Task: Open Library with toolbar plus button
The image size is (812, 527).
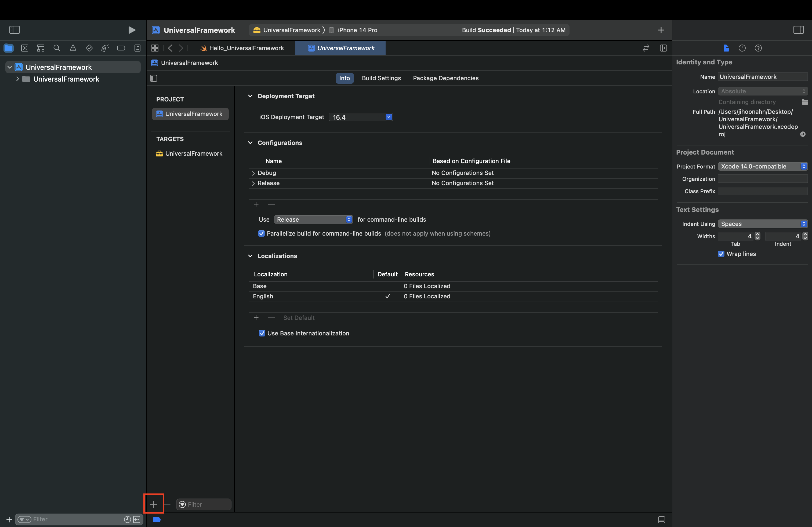Action: (x=661, y=30)
